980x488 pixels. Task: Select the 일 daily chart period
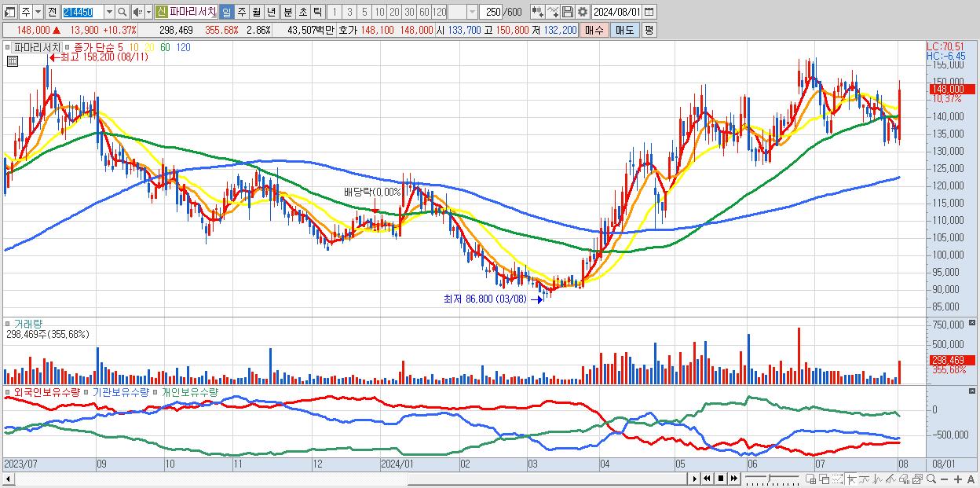coord(226,13)
